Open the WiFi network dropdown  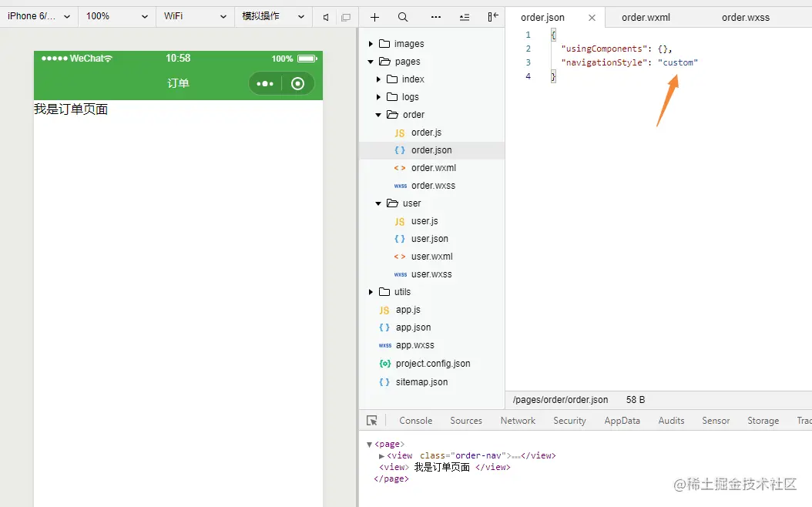(195, 17)
